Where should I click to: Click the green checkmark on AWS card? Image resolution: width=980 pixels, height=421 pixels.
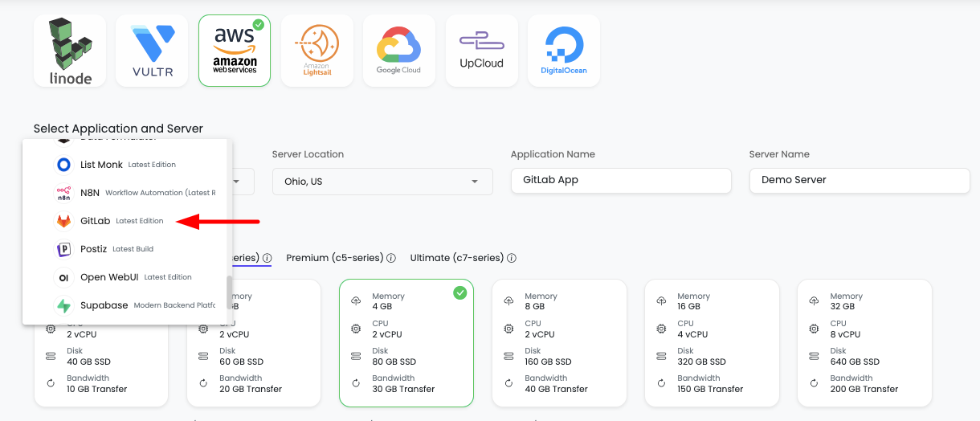click(258, 24)
